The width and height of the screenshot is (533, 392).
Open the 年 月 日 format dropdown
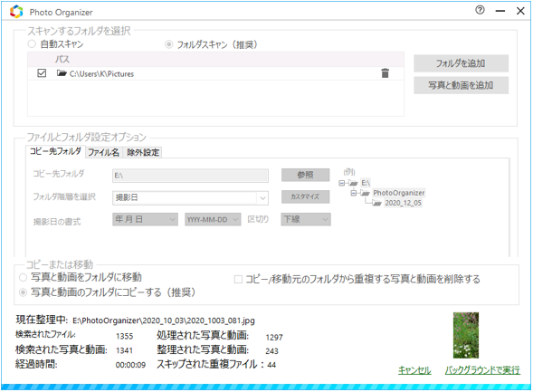pyautogui.click(x=145, y=220)
